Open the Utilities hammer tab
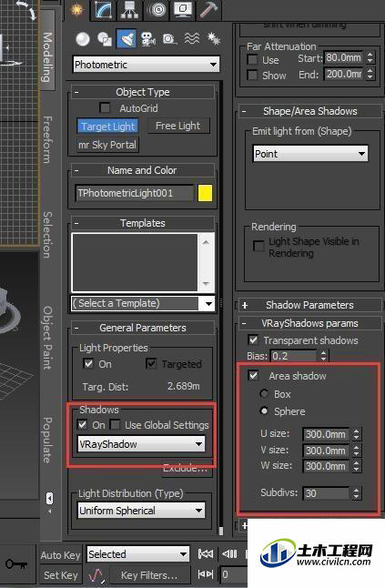 pyautogui.click(x=208, y=9)
